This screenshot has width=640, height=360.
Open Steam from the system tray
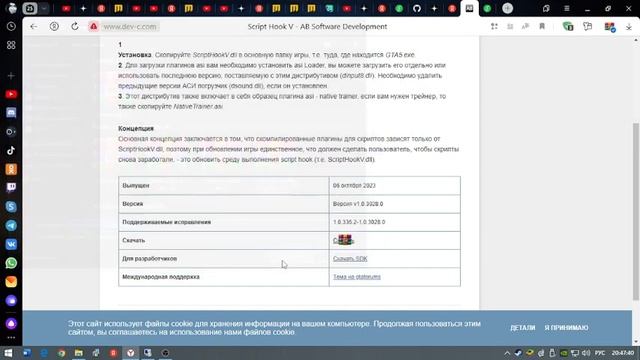pos(518,353)
